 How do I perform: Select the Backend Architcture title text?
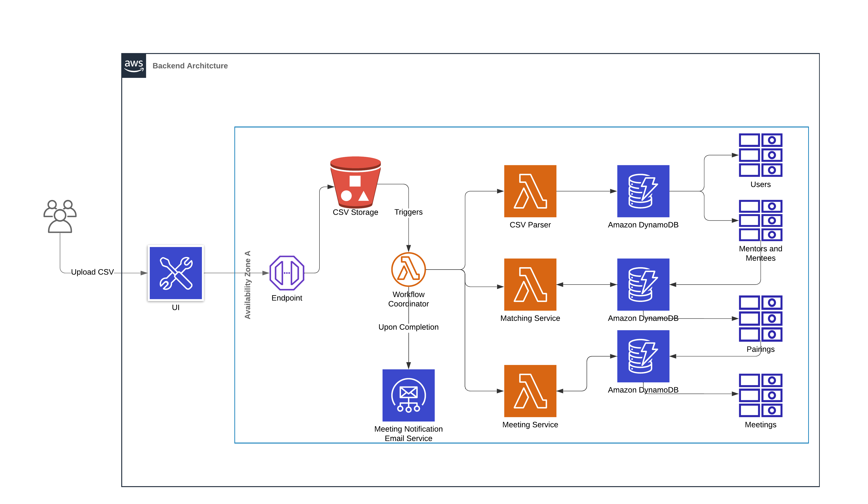190,66
